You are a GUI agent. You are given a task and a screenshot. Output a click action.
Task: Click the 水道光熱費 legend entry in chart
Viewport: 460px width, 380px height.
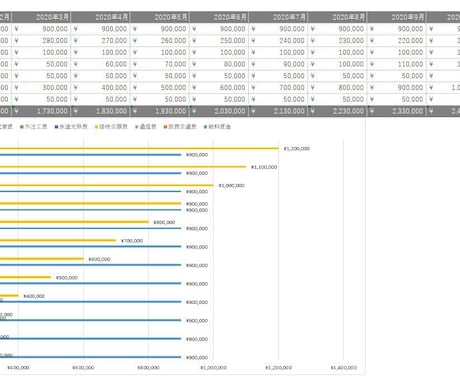pyautogui.click(x=71, y=127)
